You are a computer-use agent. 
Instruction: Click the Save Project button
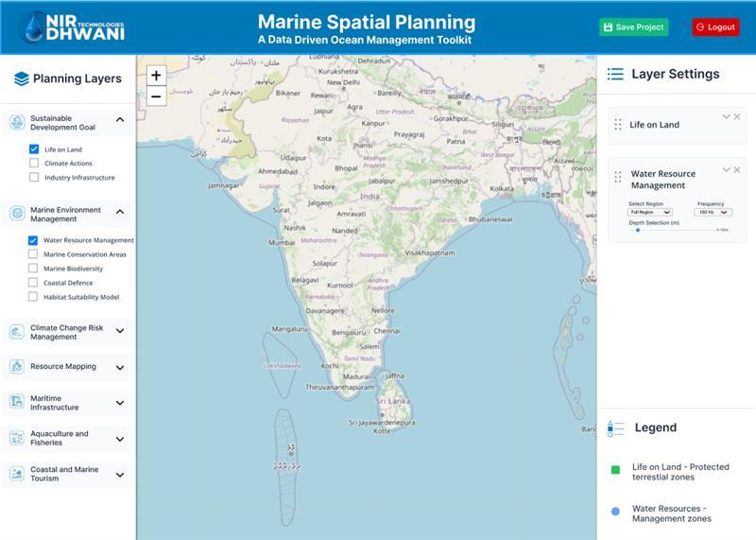[x=633, y=27]
